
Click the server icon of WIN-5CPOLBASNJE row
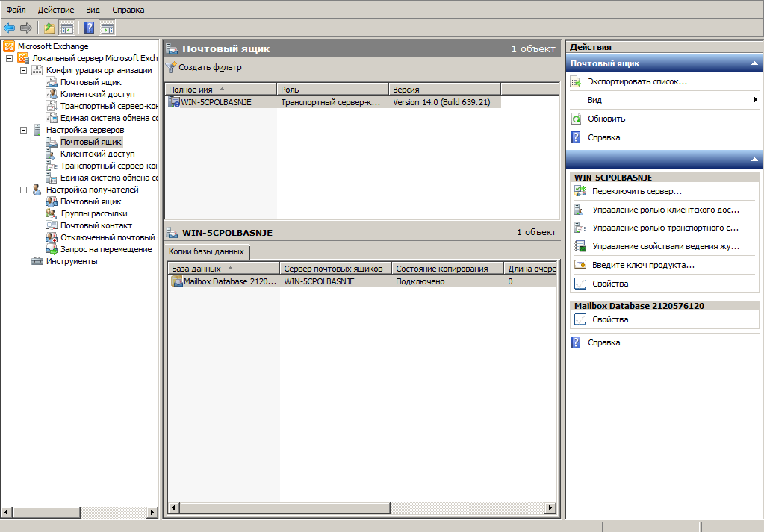(x=174, y=102)
